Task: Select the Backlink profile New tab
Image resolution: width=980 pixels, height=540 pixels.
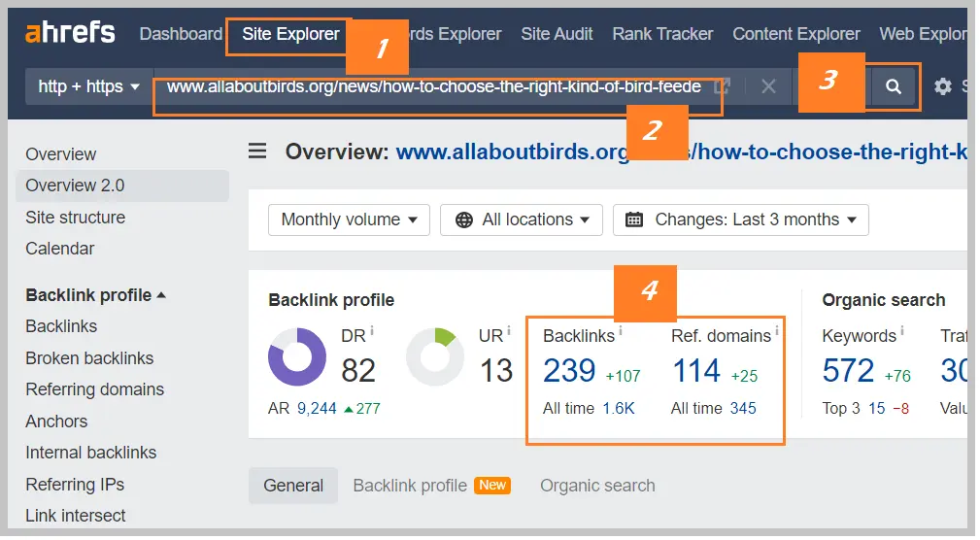Action: [x=432, y=486]
